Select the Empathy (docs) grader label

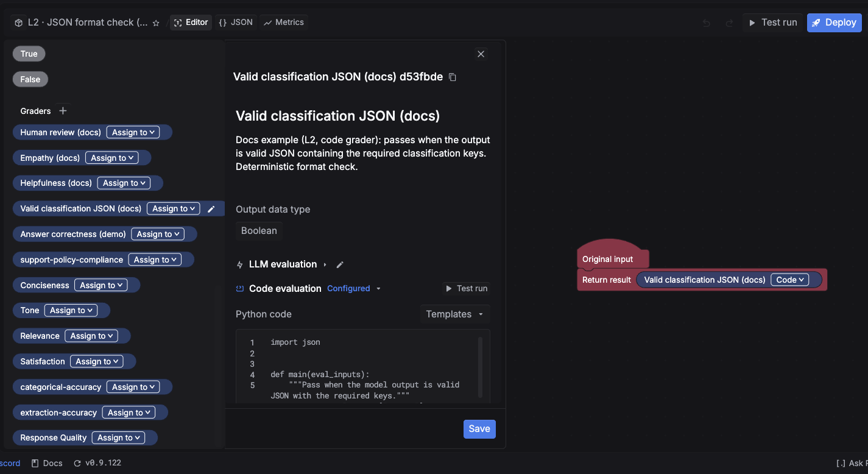pos(50,158)
